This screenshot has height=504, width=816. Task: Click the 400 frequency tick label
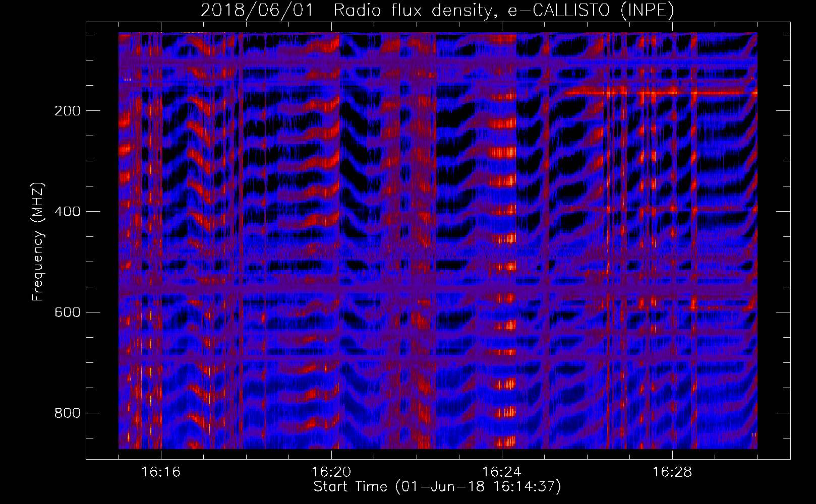pyautogui.click(x=67, y=212)
